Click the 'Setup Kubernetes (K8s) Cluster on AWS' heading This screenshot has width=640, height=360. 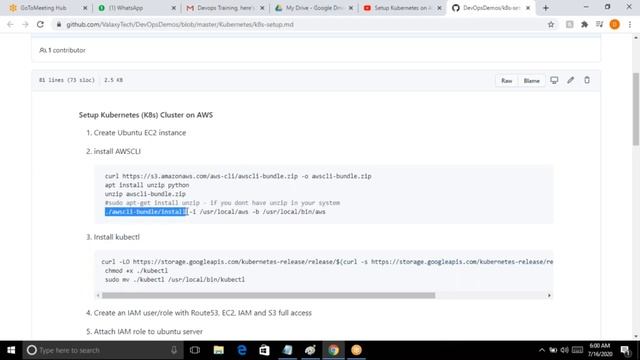click(x=146, y=115)
